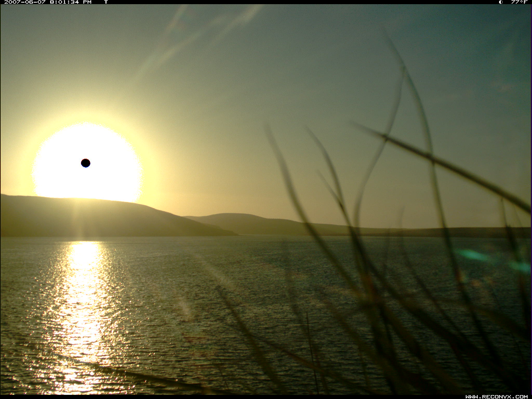Open the WWW.RECONYX.COM watermark link

(496, 397)
